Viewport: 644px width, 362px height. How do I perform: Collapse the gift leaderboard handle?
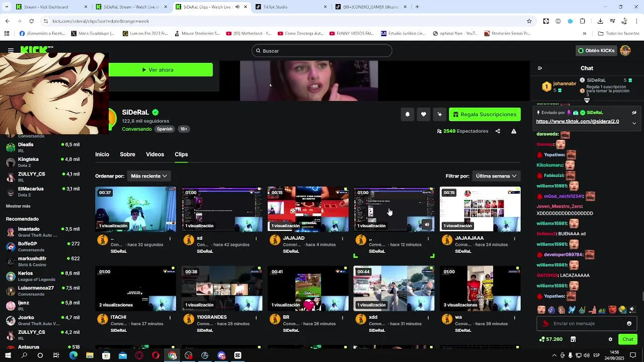pyautogui.click(x=587, y=101)
